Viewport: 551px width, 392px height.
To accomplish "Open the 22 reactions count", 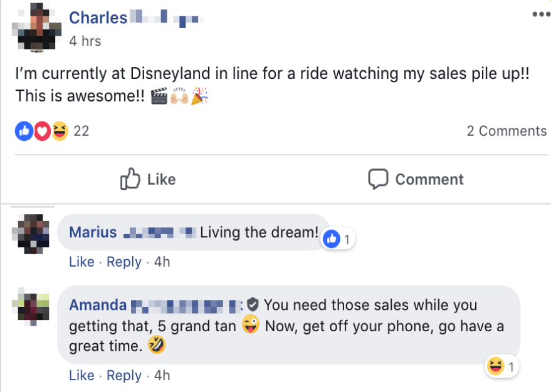I will 81,131.
